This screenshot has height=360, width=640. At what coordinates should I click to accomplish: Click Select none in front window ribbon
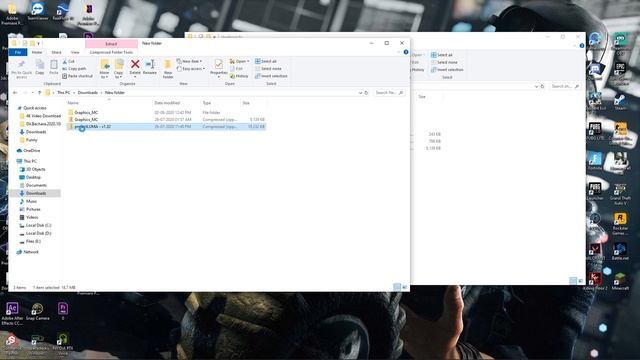268,69
